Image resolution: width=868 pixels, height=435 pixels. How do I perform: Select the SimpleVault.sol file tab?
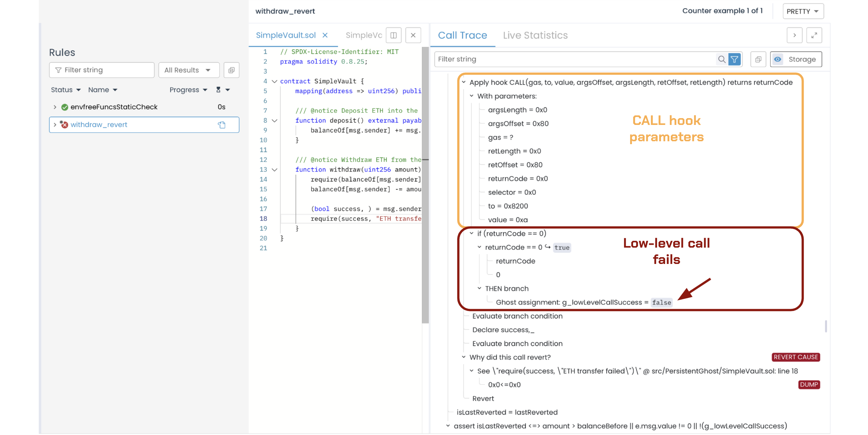[285, 35]
